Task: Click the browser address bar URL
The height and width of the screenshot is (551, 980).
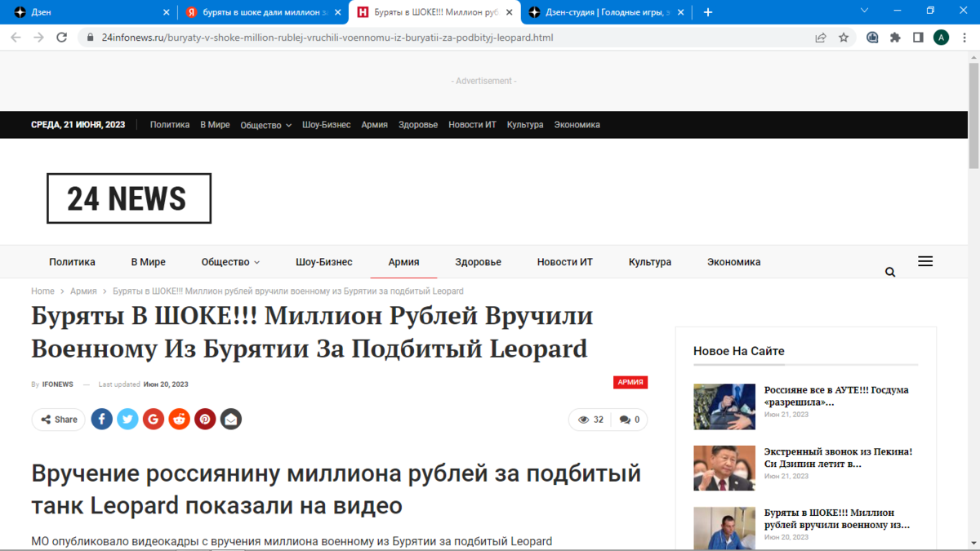Action: coord(327,38)
